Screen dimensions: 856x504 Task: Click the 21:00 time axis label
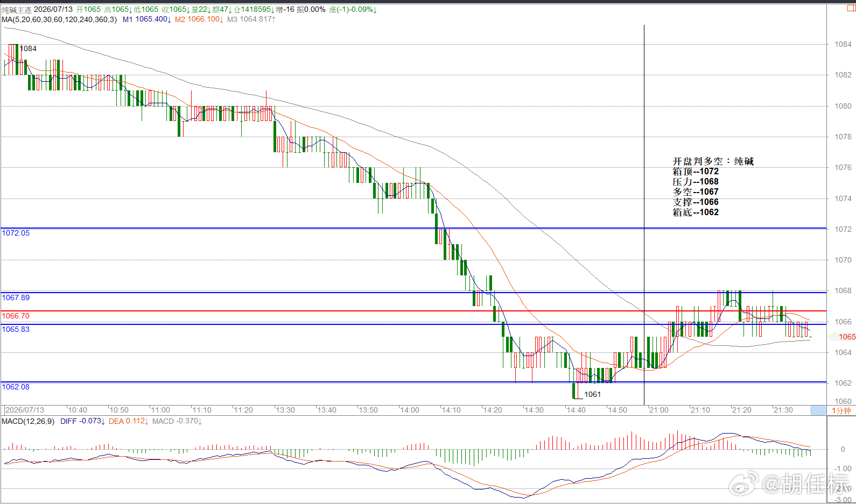659,410
